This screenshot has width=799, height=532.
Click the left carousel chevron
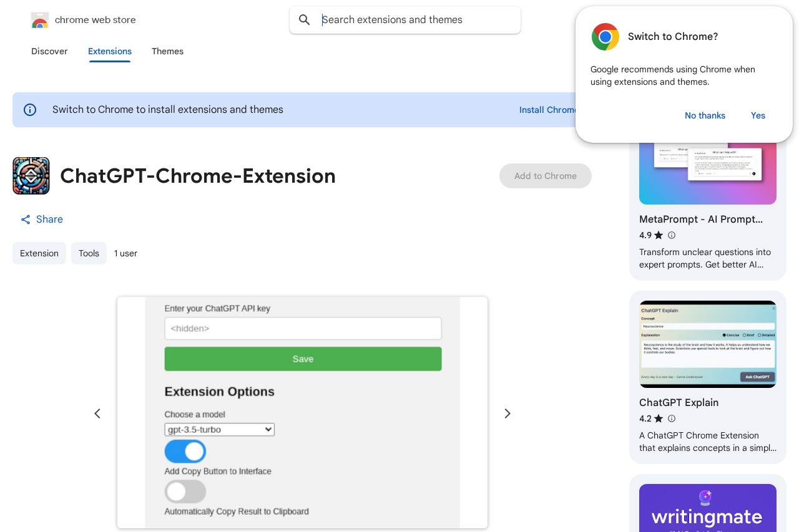pos(97,414)
